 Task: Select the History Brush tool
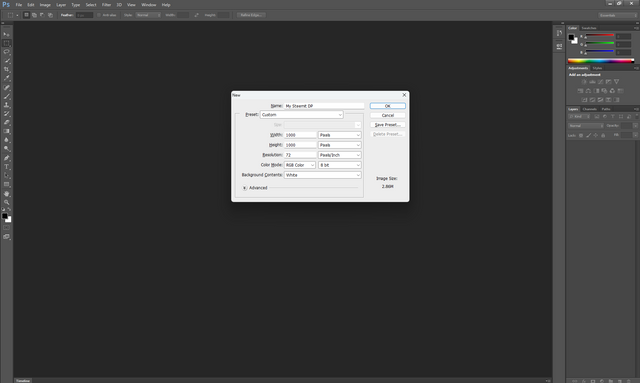(x=7, y=114)
